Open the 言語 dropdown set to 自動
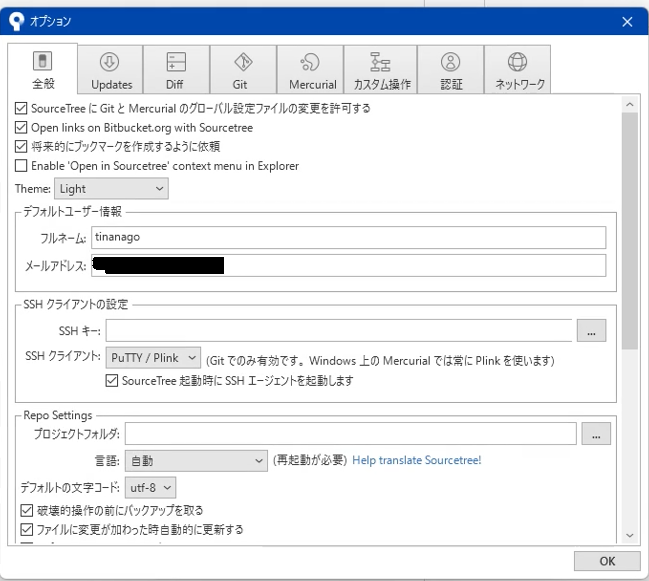The image size is (649, 581). [x=196, y=461]
